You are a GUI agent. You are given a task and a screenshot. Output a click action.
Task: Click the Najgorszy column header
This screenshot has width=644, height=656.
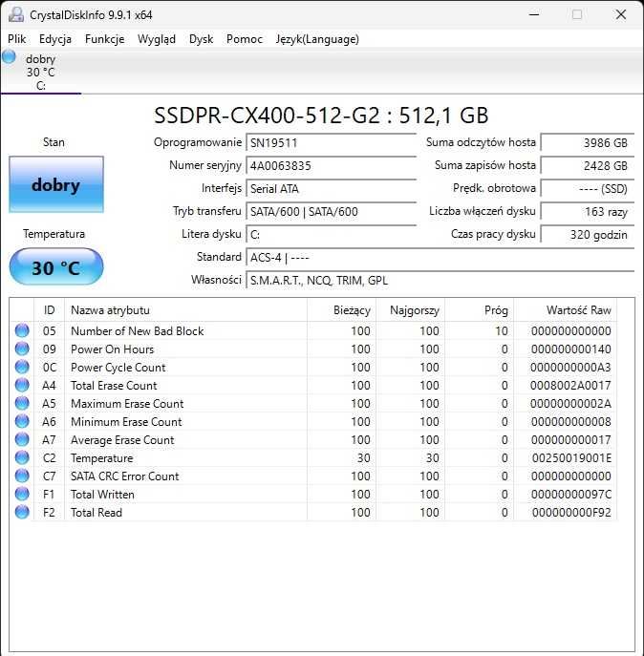(x=410, y=310)
